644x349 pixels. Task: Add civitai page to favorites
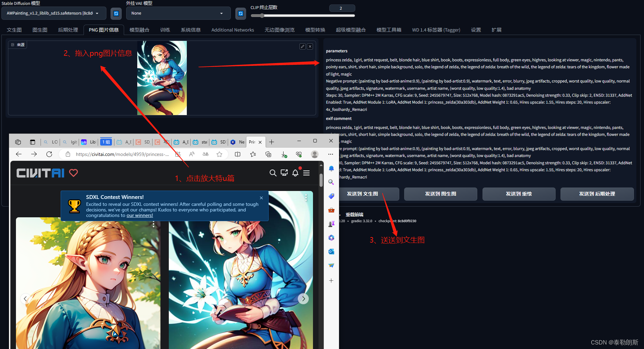click(219, 154)
